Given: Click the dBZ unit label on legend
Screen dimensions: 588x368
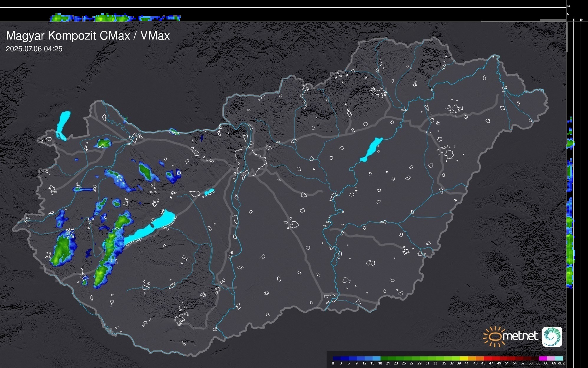Looking at the screenshot, I should (x=562, y=363).
